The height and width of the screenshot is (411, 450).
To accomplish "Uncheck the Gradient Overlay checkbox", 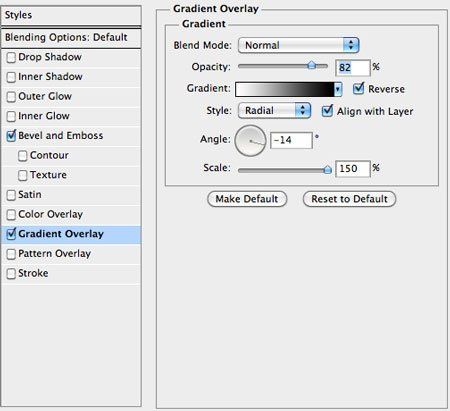I will pos(11,234).
